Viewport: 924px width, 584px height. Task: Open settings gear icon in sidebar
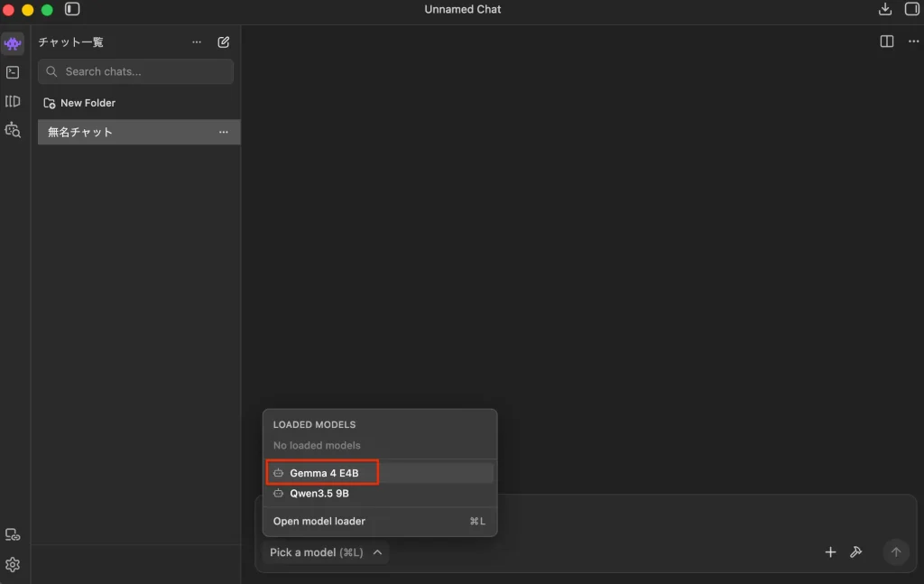coord(13,564)
